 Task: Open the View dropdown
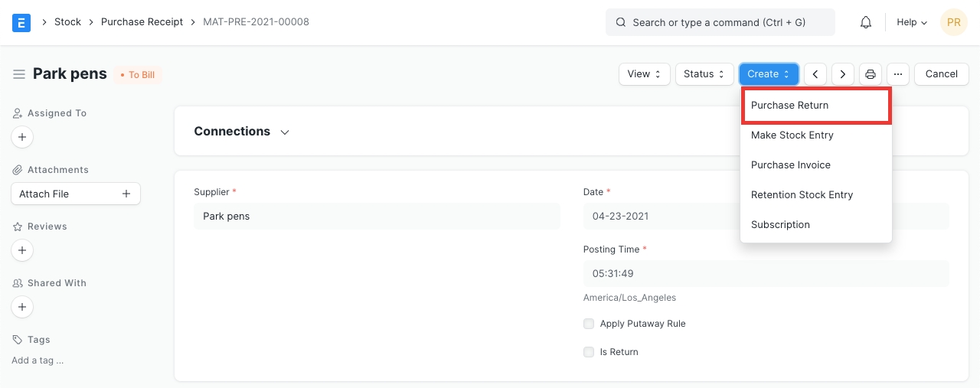644,74
